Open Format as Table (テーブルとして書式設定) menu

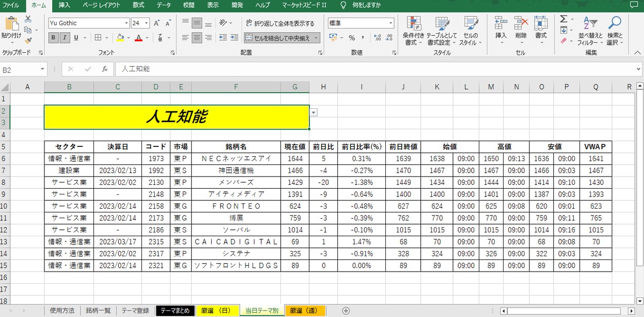(442, 31)
